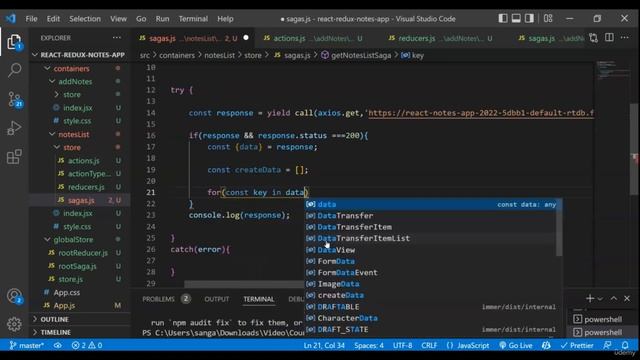Click Ln 21, Col 34 cursor position
This screenshot has height=360, width=640.
pos(324,345)
